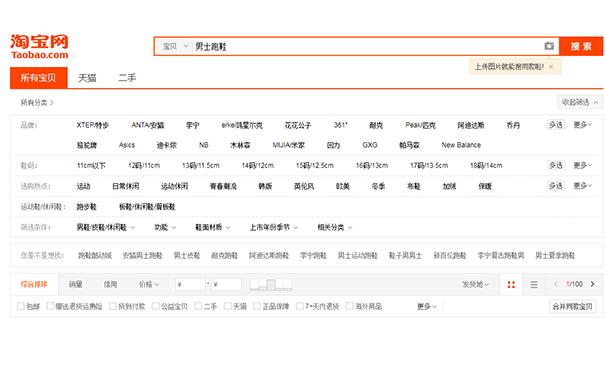The width and height of the screenshot is (605, 375).
Task: Click the orange 搜索 button
Action: (x=581, y=46)
